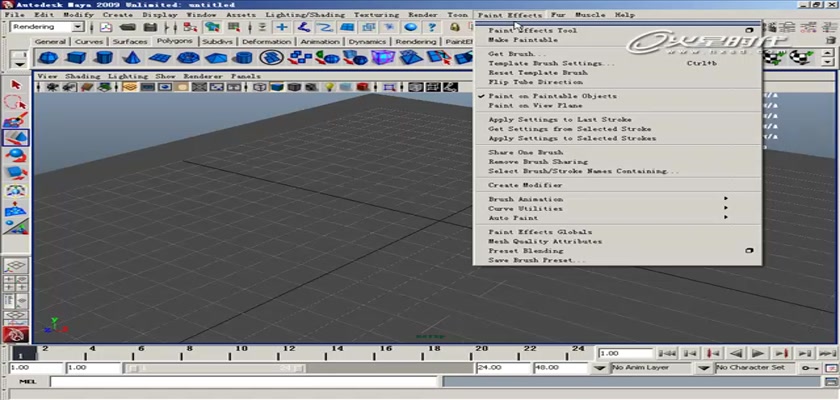Choose the Paint Selection tool
This screenshot has width=840, height=400.
tap(16, 120)
